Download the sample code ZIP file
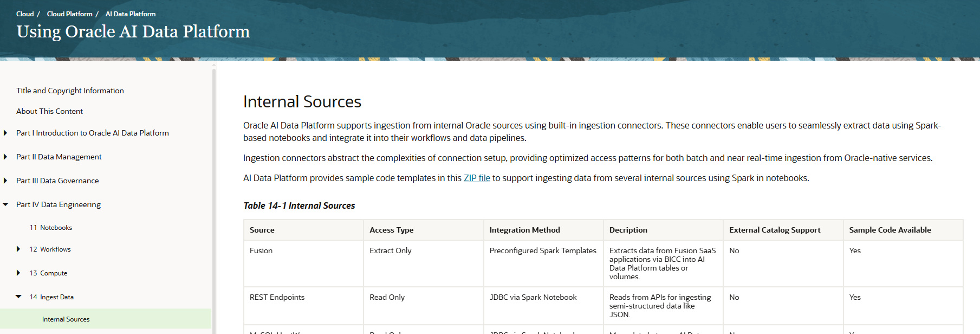The image size is (980, 334). coord(477,178)
